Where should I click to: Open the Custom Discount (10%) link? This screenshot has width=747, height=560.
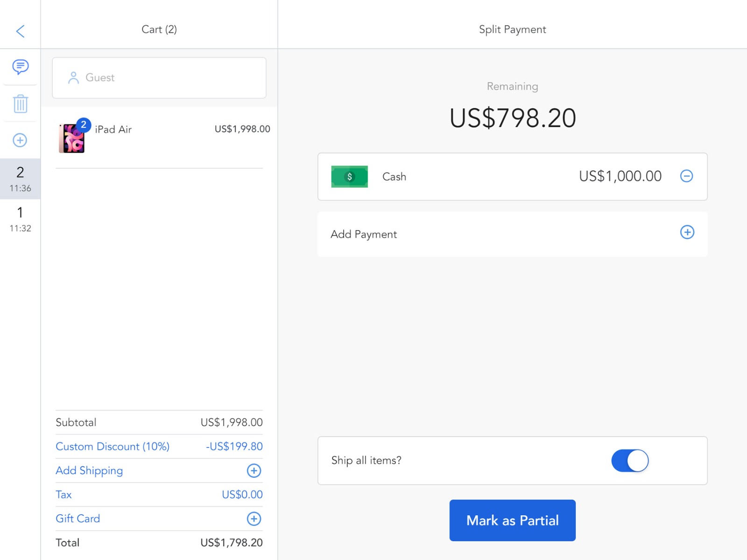pos(112,447)
